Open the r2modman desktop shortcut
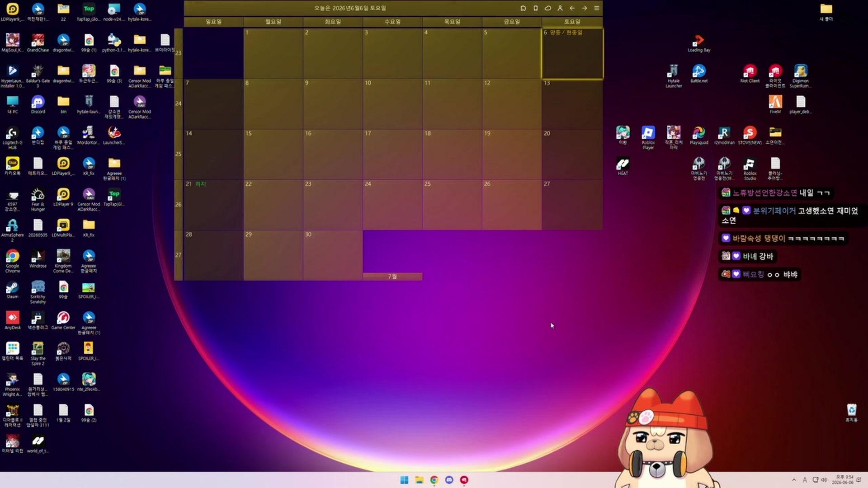The image size is (868, 488). 724,135
